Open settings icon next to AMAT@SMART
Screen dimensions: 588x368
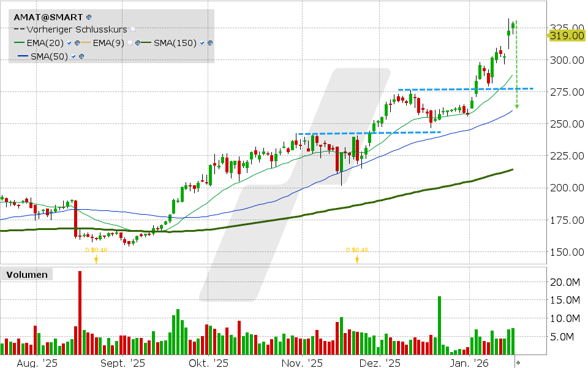[x=88, y=17]
